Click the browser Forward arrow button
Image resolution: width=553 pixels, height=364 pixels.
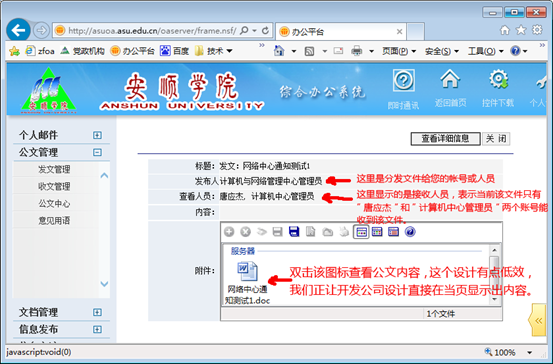click(41, 31)
